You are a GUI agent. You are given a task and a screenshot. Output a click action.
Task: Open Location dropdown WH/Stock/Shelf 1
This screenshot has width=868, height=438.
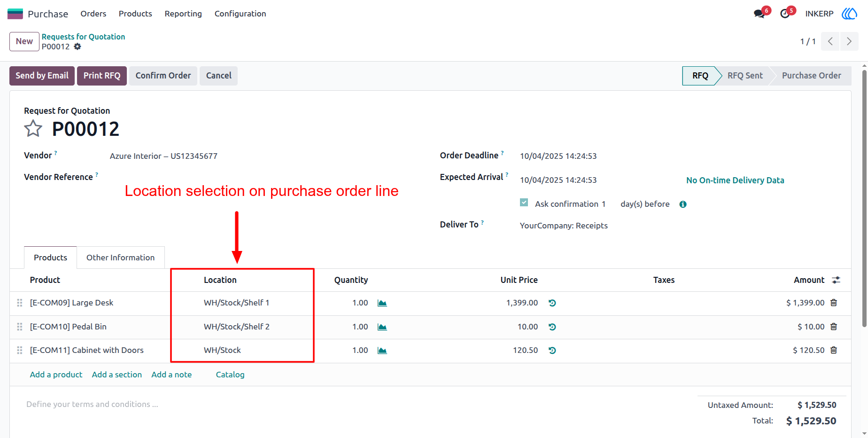click(x=237, y=303)
